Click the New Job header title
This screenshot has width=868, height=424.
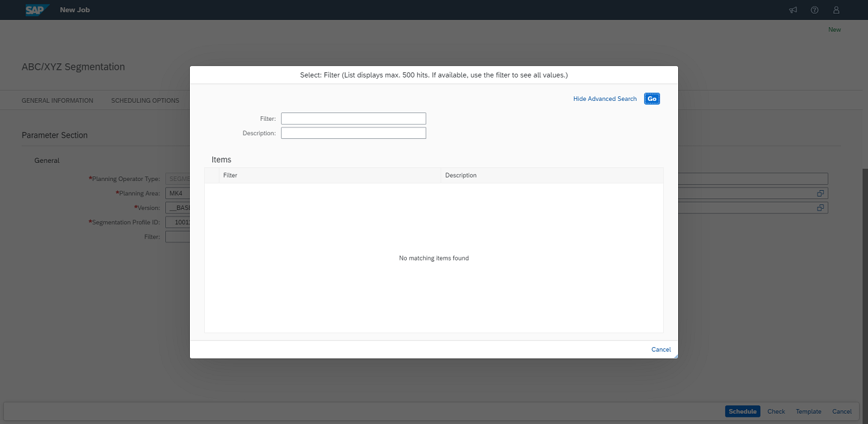click(x=75, y=10)
